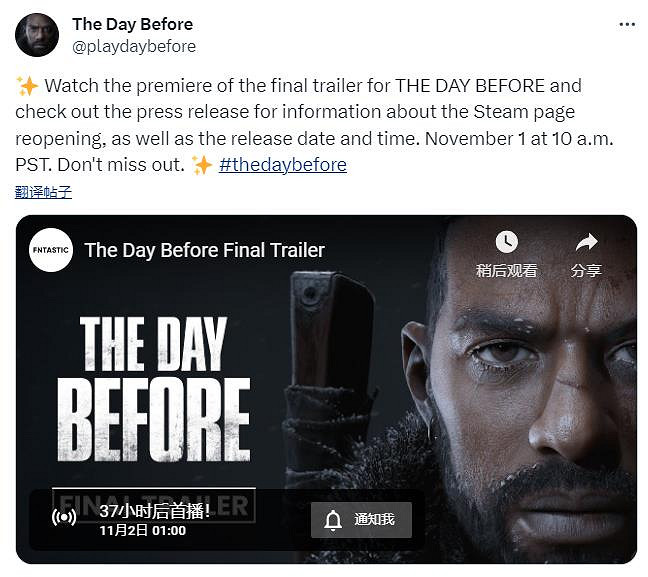The image size is (648, 577).
Task: Click the Share arrow icon
Action: (x=586, y=243)
